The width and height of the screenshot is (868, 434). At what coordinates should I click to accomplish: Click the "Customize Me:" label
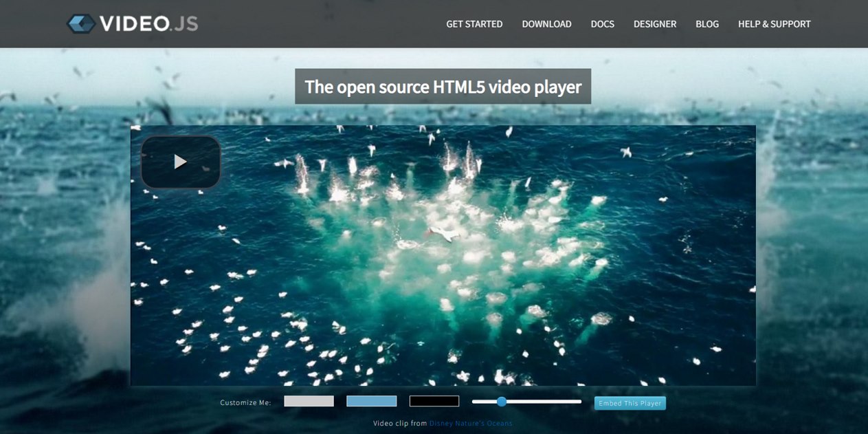point(245,402)
